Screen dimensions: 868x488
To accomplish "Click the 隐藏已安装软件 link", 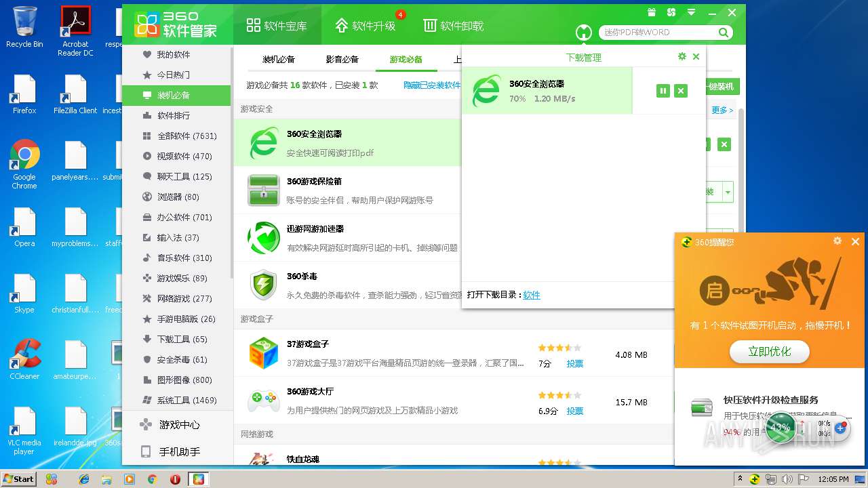I will [432, 85].
